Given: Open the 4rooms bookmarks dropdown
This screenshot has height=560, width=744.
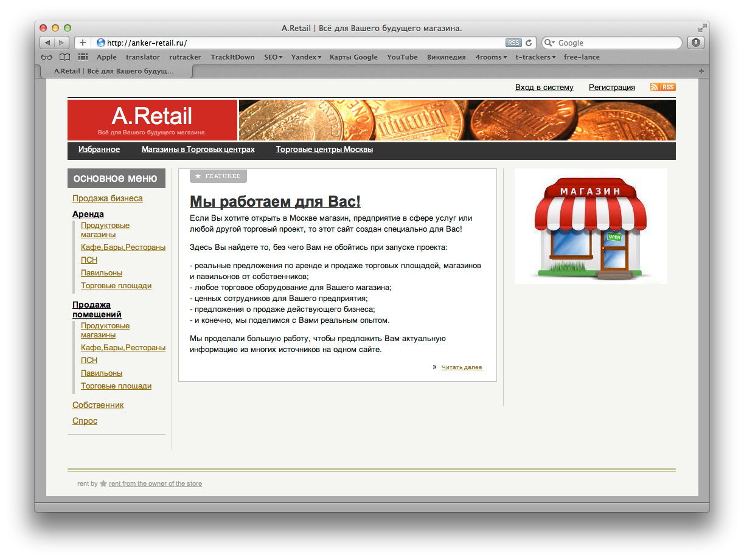Looking at the screenshot, I should 492,57.
